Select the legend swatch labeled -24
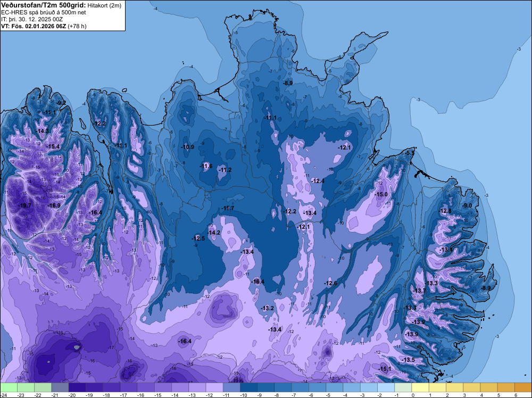This screenshot has width=532, height=398. (x=9, y=387)
